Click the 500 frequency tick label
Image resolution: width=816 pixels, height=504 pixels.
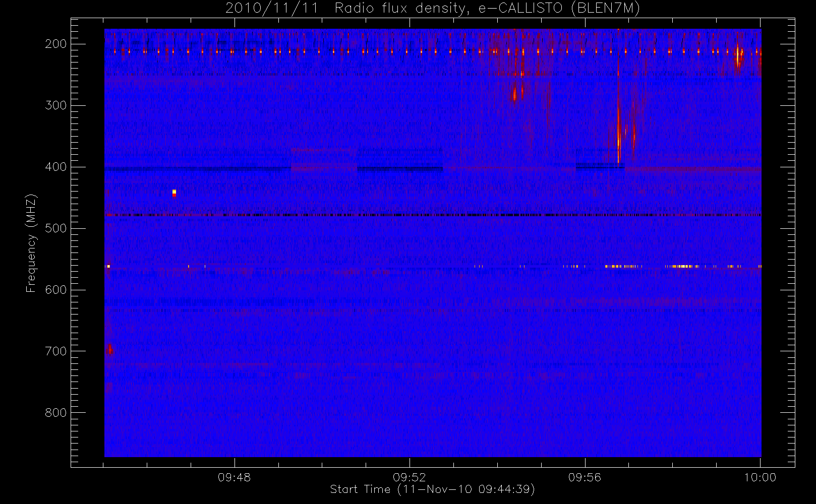point(56,228)
